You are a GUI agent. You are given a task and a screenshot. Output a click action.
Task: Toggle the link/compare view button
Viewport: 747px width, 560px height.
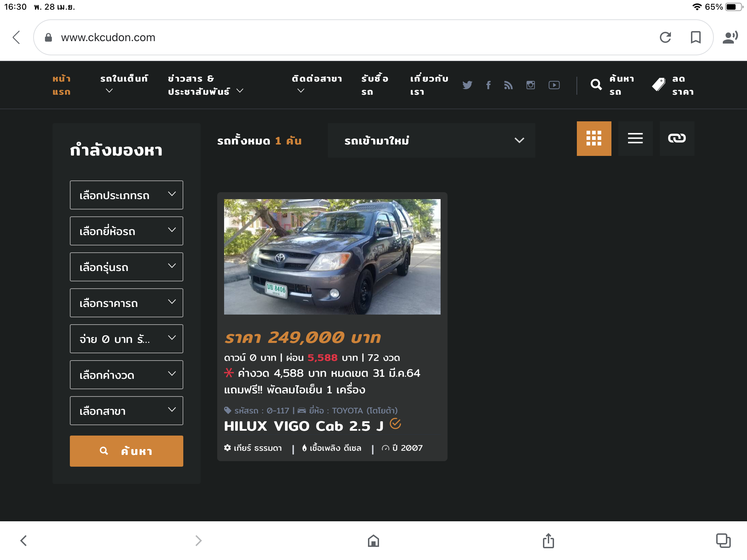[677, 138]
